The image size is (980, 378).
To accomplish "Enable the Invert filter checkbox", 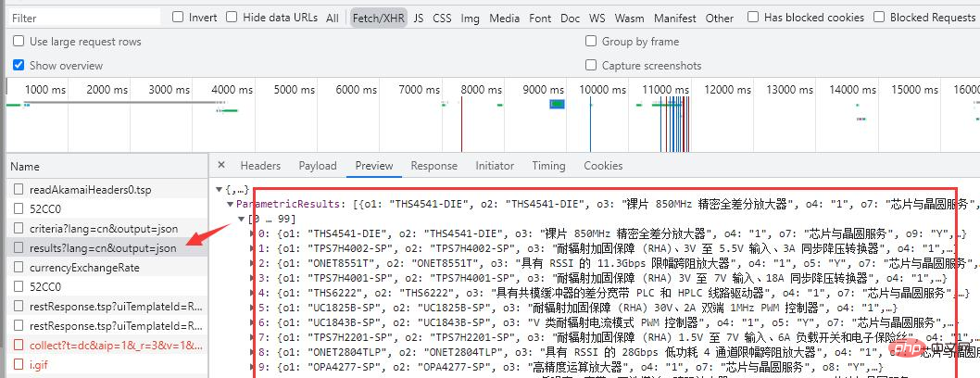I will [x=179, y=17].
